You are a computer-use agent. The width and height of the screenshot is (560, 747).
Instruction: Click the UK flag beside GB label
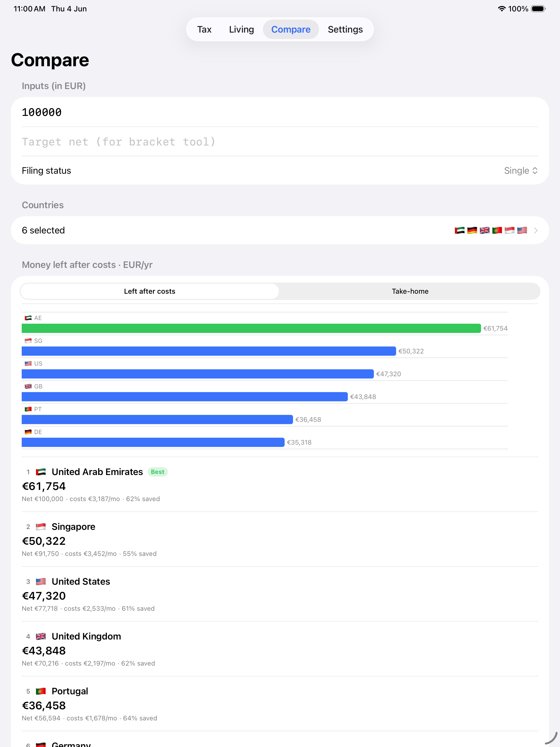coord(28,386)
